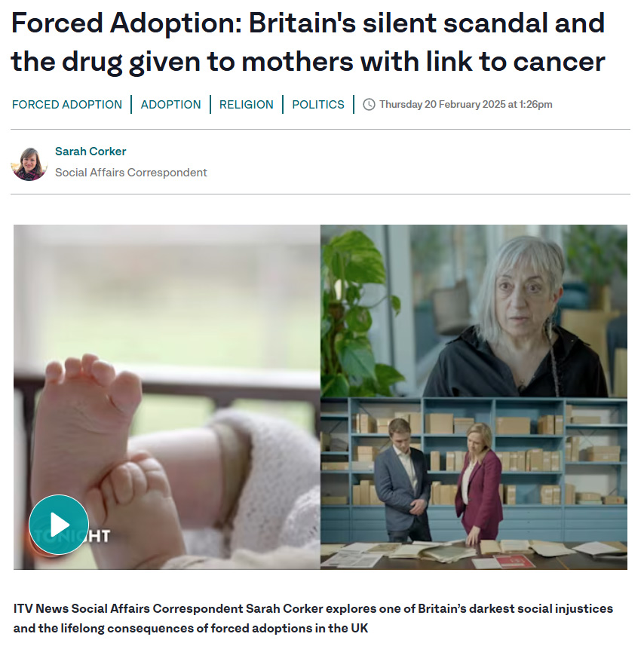Click Sarah Corker's avatar photo
644x646 pixels.
point(29,163)
